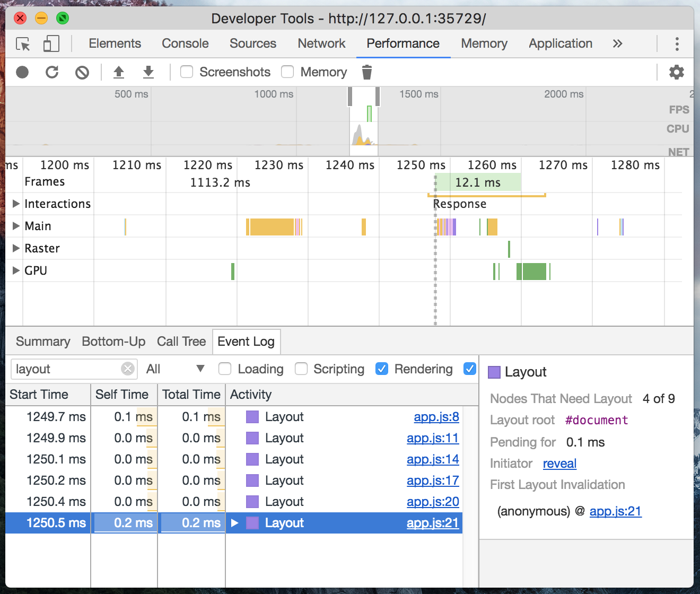The width and height of the screenshot is (700, 594).
Task: Enable the Screenshots checkbox
Action: [x=187, y=72]
